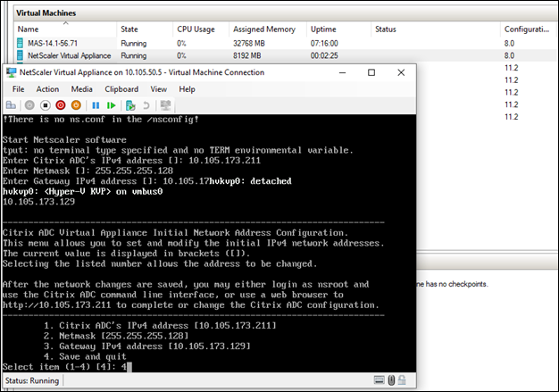559x392 pixels.
Task: Click the 00:02:25 uptime value
Action: coord(324,55)
